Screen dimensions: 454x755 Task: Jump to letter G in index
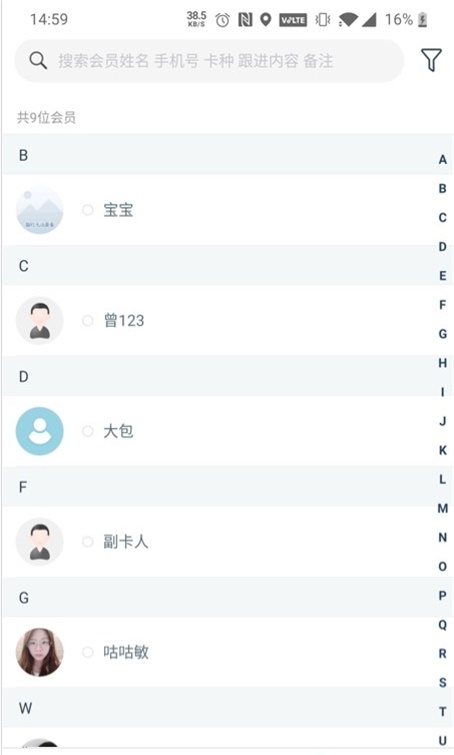click(x=442, y=334)
